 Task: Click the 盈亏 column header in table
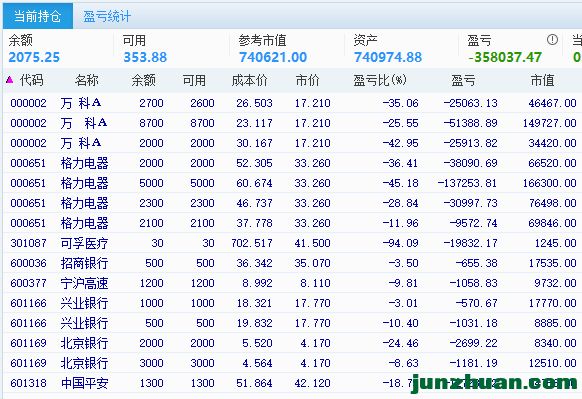tap(463, 80)
